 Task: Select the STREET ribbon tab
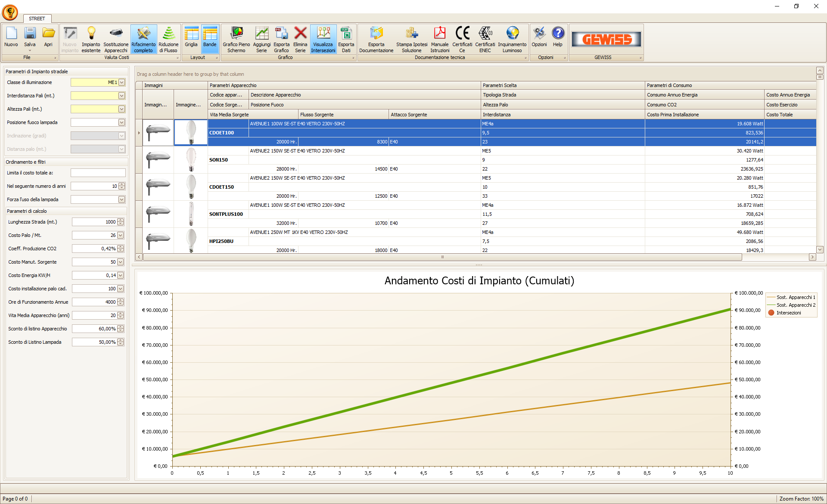pos(37,19)
